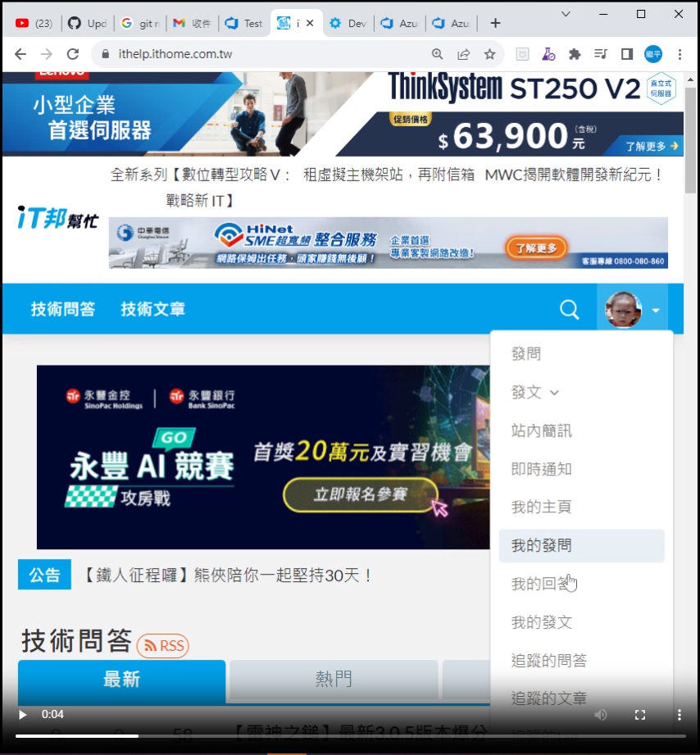Viewport: 700px width, 755px height.
Task: Open the gray square browser extension
Action: pyautogui.click(x=522, y=54)
